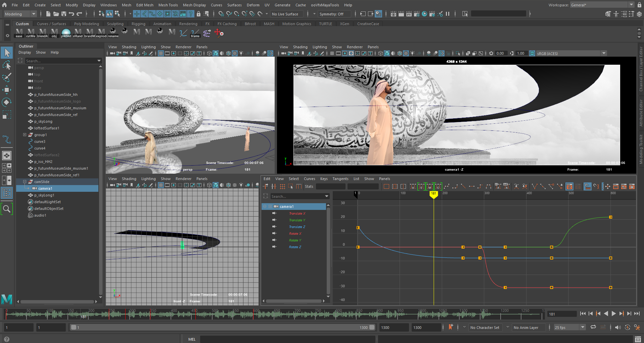Viewport: 644px width, 343px height.
Task: Switch to the Rigging shelf tab
Action: click(138, 24)
